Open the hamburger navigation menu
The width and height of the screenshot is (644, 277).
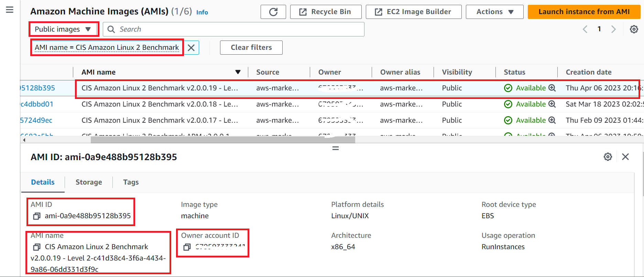(10, 10)
